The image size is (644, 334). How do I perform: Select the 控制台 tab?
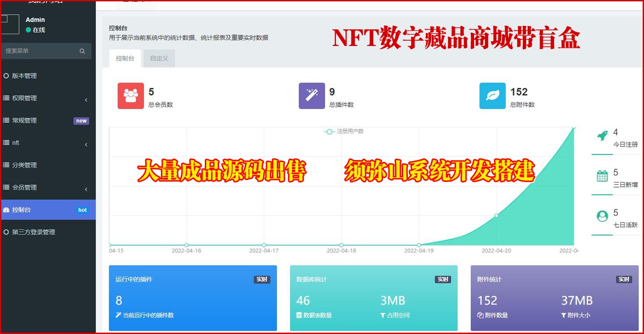(x=125, y=58)
